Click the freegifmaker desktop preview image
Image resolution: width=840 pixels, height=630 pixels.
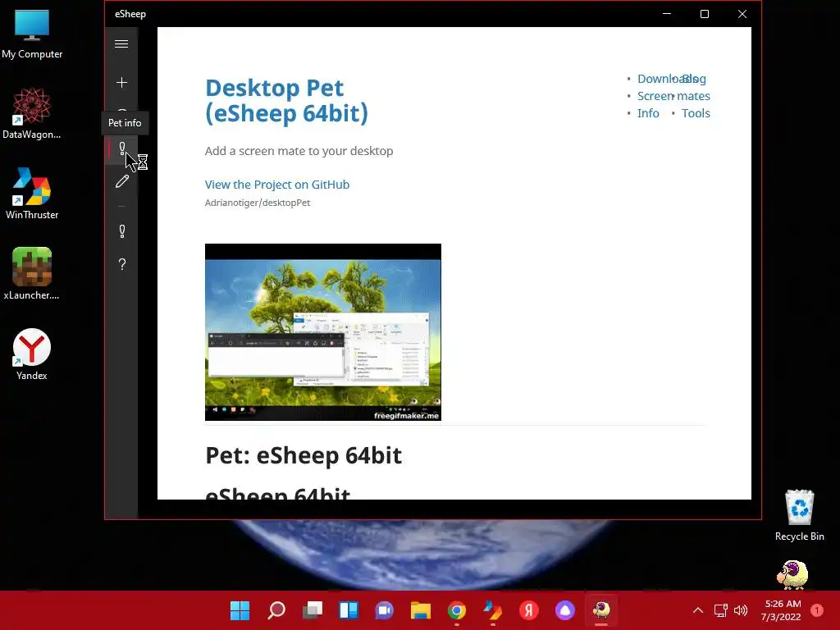click(x=323, y=332)
